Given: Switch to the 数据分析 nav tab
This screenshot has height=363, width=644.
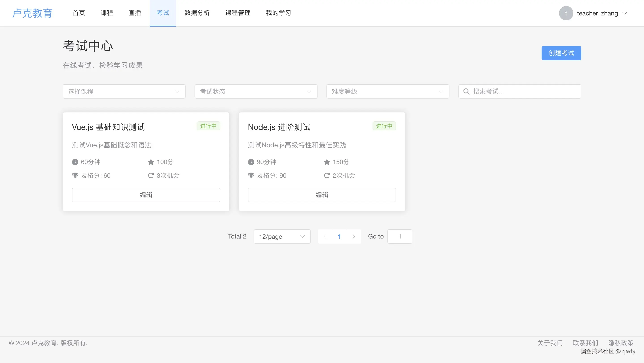Looking at the screenshot, I should coord(197,13).
